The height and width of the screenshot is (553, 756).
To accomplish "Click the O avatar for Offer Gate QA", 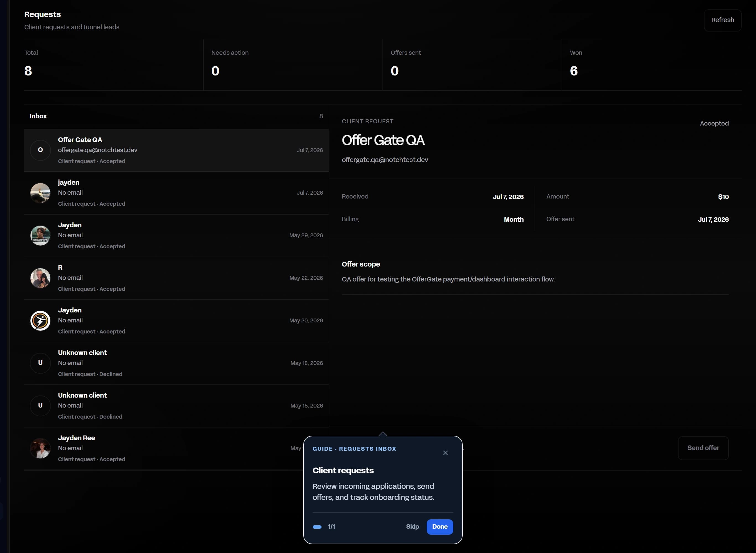I will tap(40, 150).
